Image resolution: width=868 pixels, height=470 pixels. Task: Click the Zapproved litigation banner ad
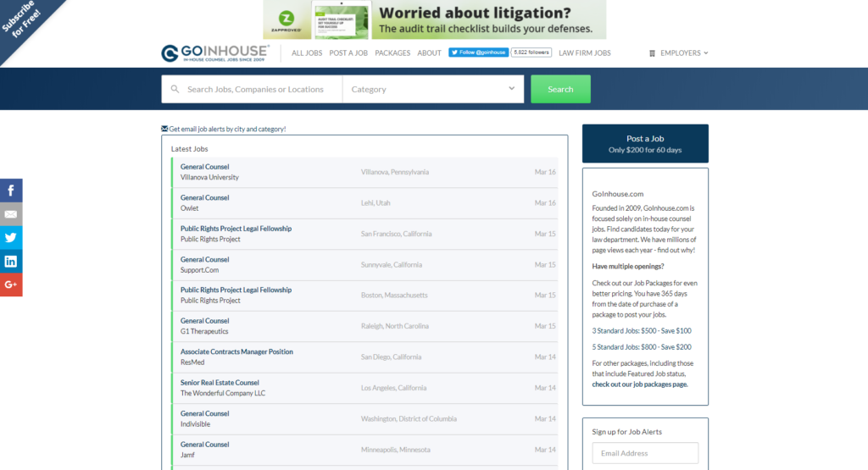point(435,19)
